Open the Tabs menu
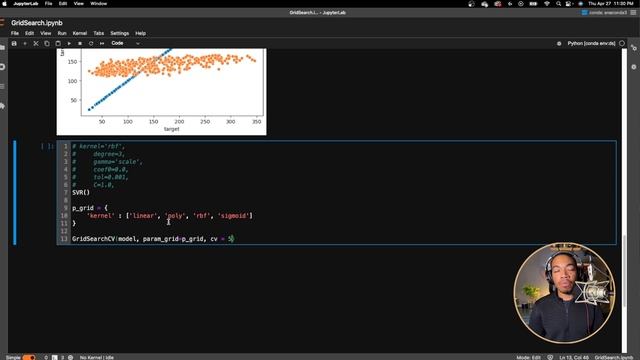Image resolution: width=640 pixels, height=360 pixels. coord(99,33)
